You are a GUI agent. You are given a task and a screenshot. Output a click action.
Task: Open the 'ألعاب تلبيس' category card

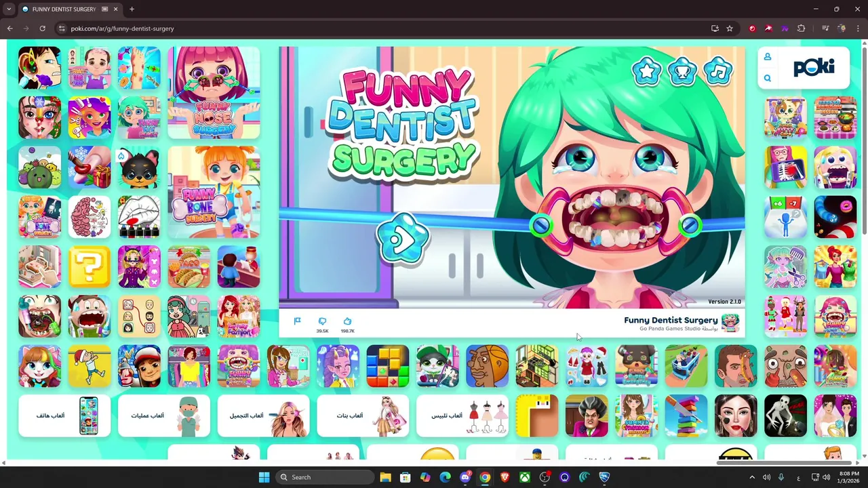click(462, 415)
